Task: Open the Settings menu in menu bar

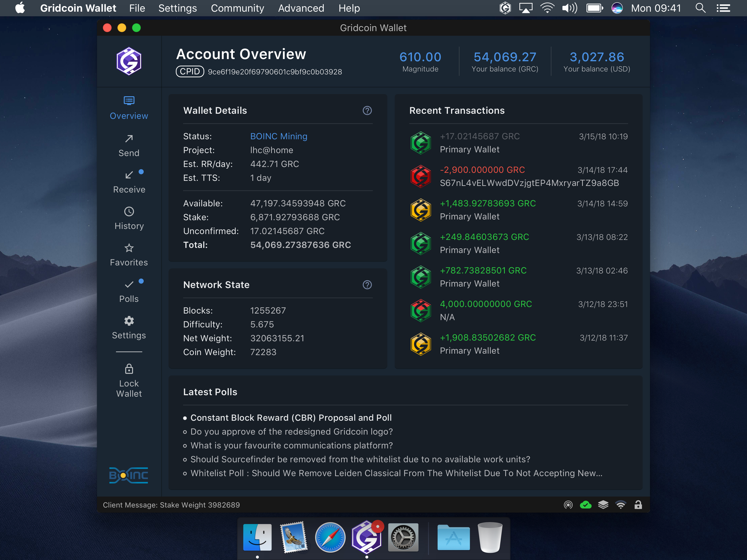Action: coord(178,8)
